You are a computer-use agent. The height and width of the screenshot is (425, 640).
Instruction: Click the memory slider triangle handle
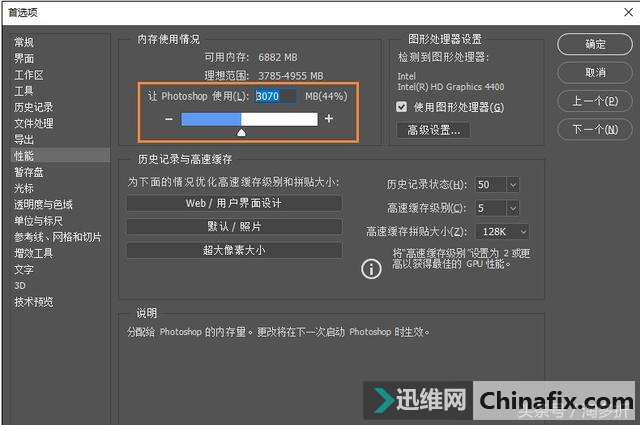click(242, 133)
